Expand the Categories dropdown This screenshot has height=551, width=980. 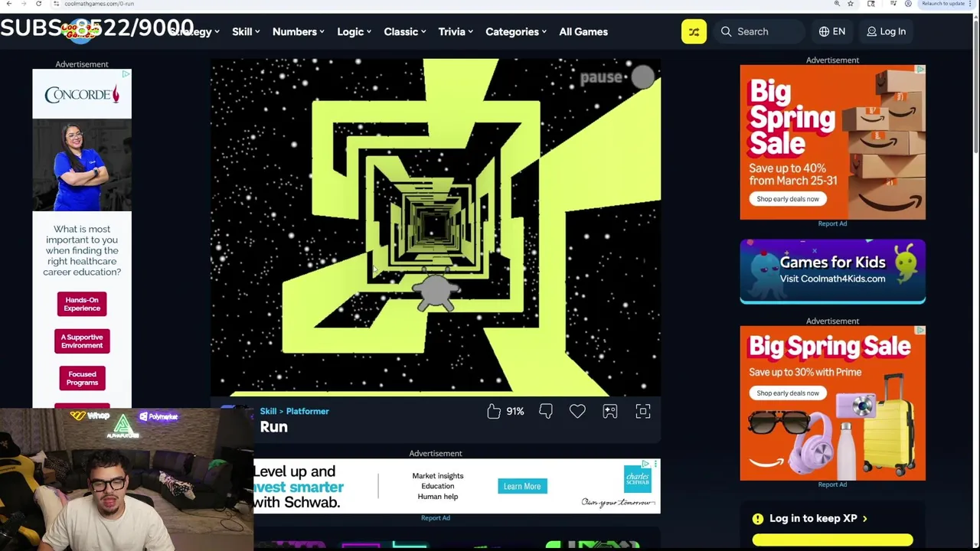click(x=516, y=31)
